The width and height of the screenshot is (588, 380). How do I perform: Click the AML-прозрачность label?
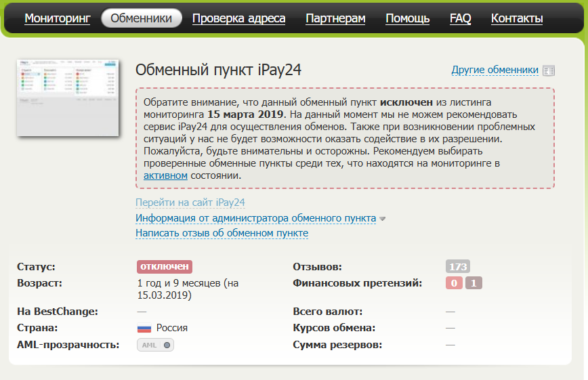tap(68, 345)
